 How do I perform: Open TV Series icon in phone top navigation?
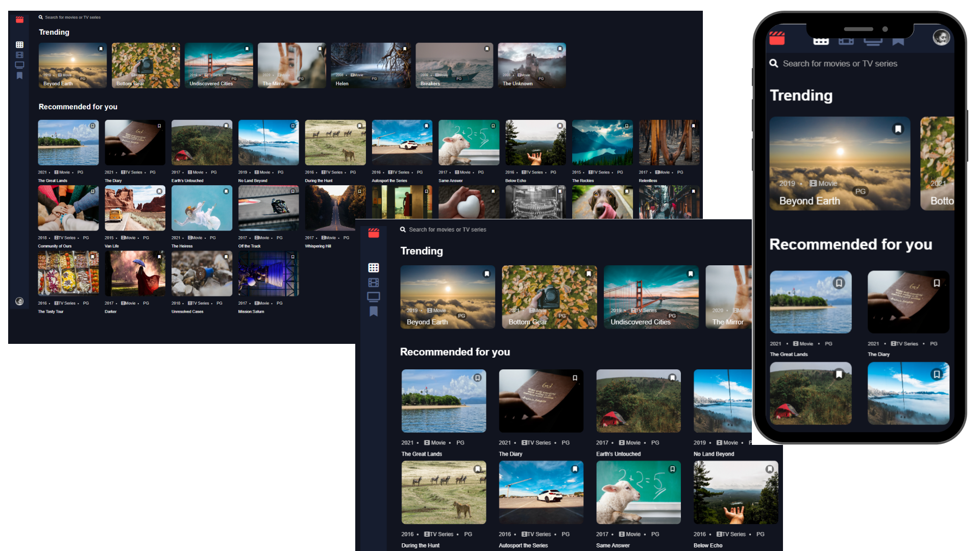(872, 41)
